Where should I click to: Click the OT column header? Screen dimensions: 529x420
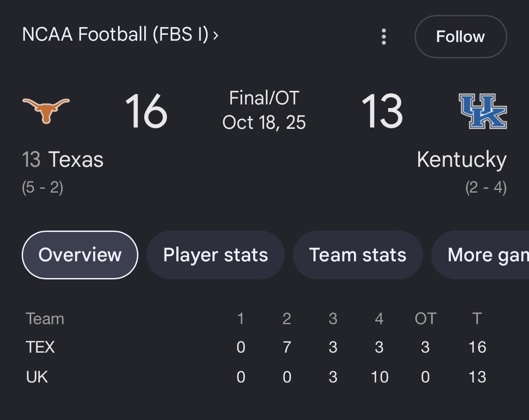pos(425,318)
